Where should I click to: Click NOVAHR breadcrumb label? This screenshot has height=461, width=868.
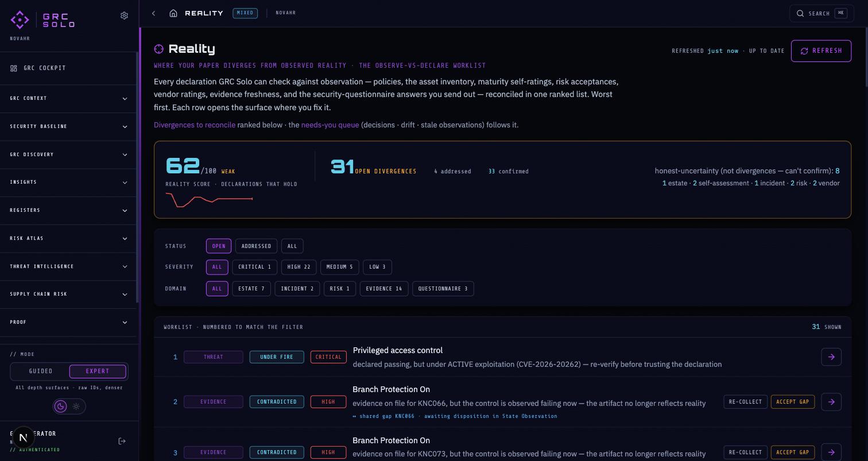pos(286,13)
